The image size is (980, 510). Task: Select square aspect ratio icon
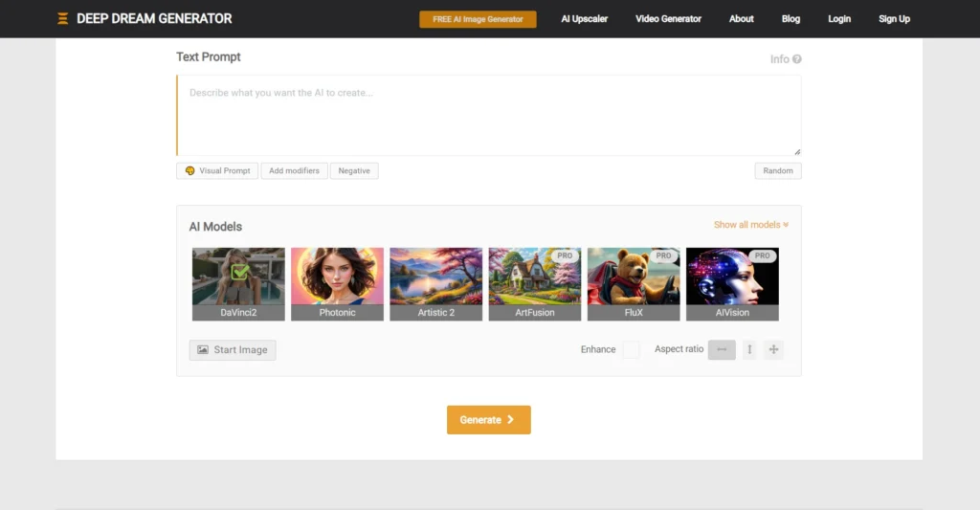pyautogui.click(x=773, y=349)
